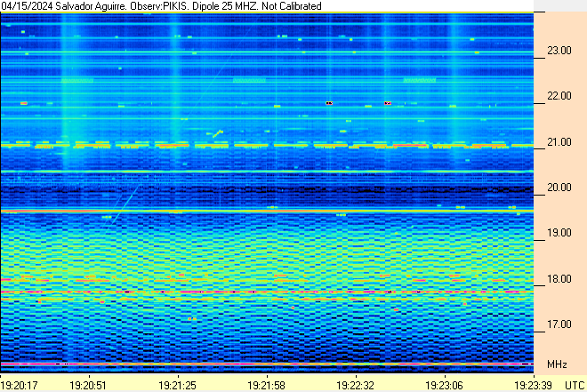Click the 19:23:39 time axis label
The width and height of the screenshot is (587, 392).
533,385
